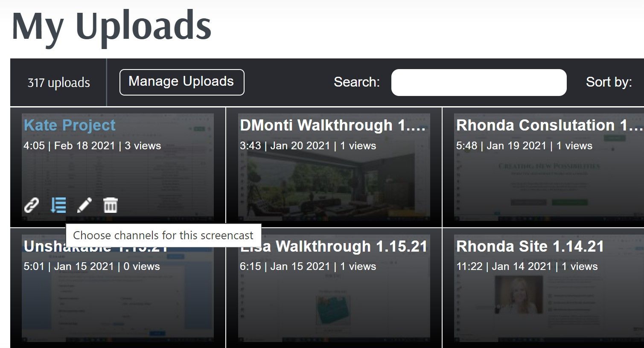Screen dimensions: 644x348
Task: Delete Kate Project using trash icon
Action: point(111,205)
